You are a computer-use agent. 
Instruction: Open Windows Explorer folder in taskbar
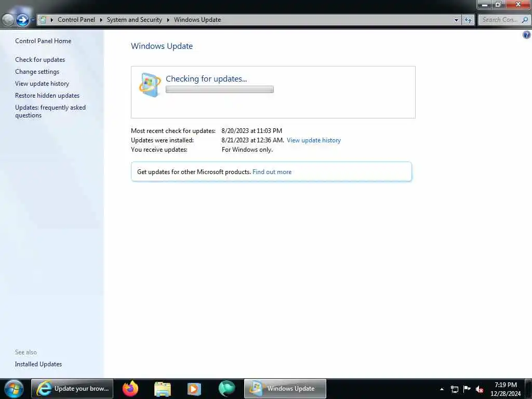[x=163, y=389]
